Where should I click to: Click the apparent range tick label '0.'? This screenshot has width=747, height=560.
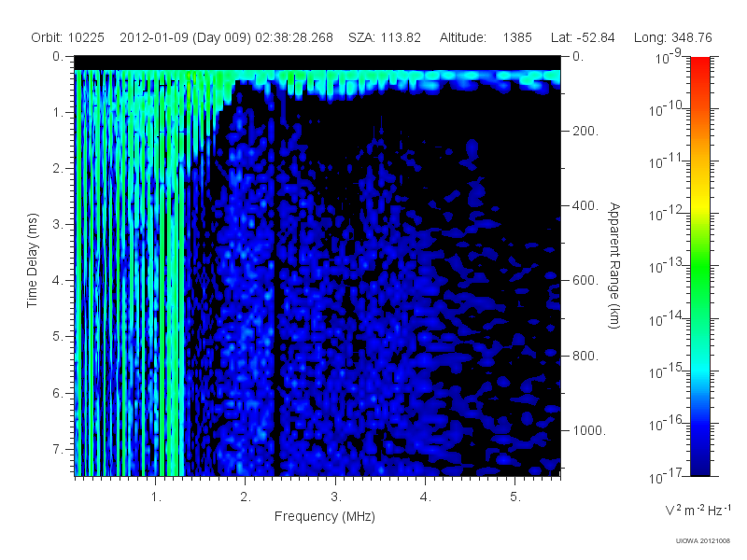578,57
